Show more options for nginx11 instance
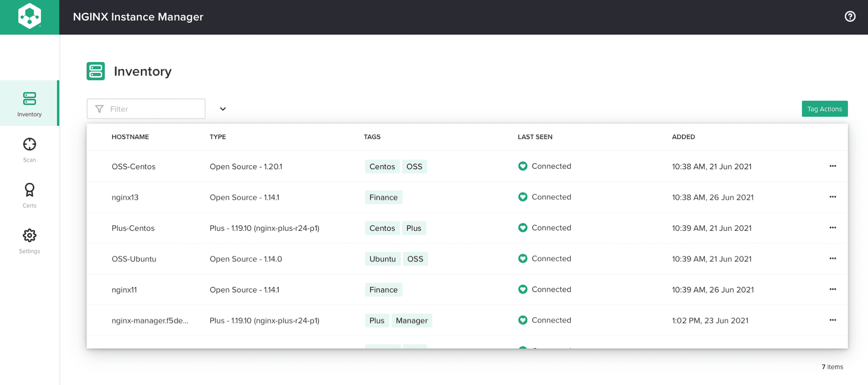 (833, 289)
